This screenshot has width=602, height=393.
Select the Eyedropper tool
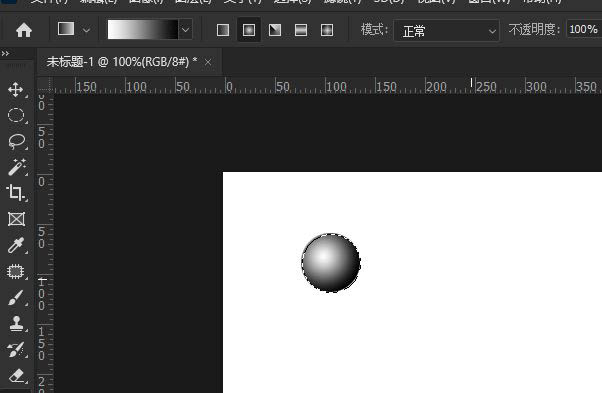point(16,245)
